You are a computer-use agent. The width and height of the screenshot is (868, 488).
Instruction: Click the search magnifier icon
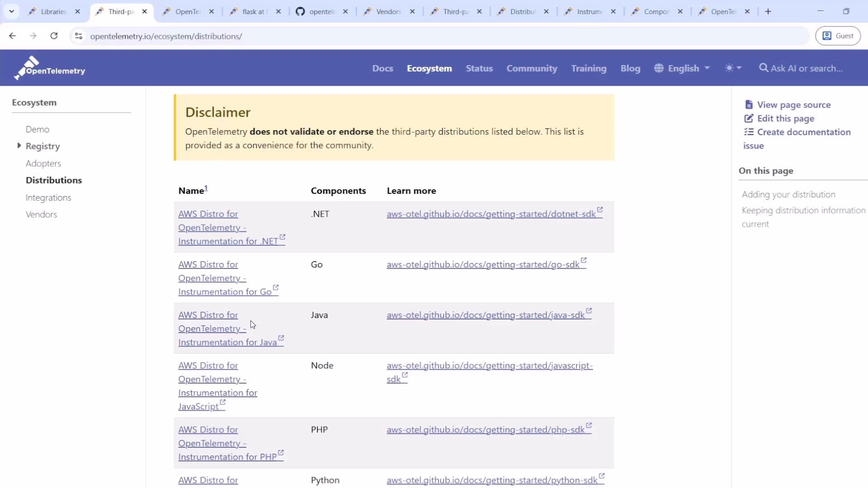click(x=764, y=68)
